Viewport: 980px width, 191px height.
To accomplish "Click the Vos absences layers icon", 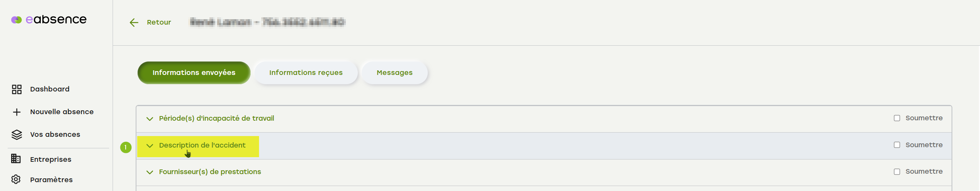I will point(17,135).
